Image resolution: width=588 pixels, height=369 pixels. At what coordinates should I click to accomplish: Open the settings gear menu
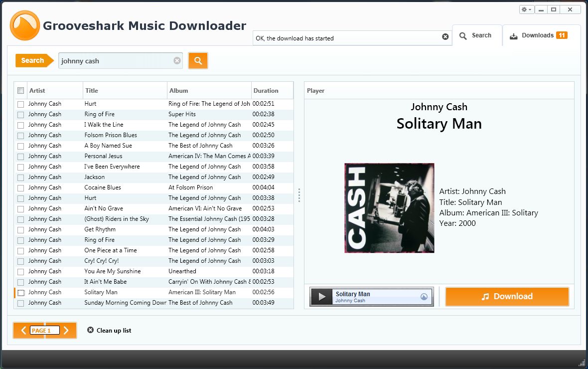[527, 10]
